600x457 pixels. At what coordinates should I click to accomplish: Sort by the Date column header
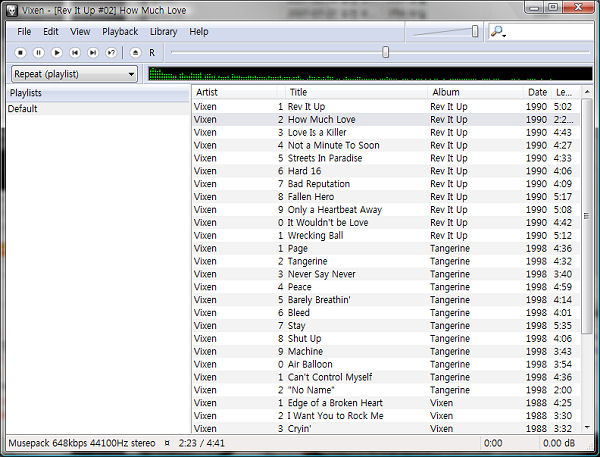click(538, 92)
